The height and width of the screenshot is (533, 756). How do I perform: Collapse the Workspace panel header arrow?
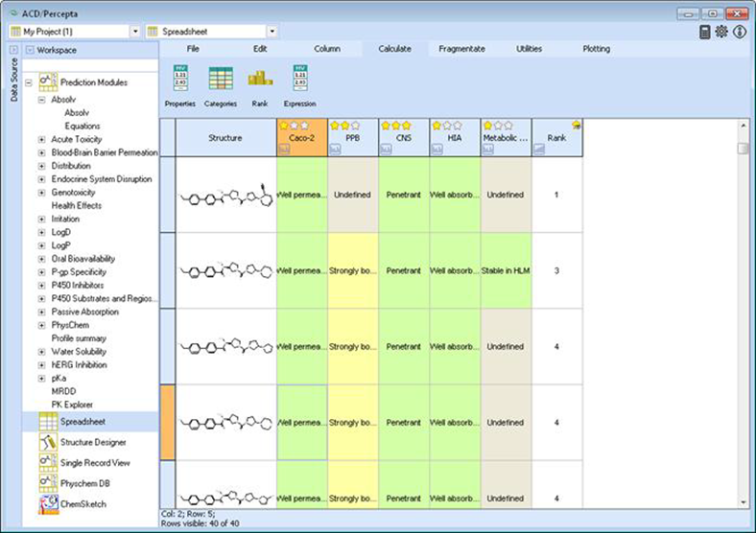[30, 50]
